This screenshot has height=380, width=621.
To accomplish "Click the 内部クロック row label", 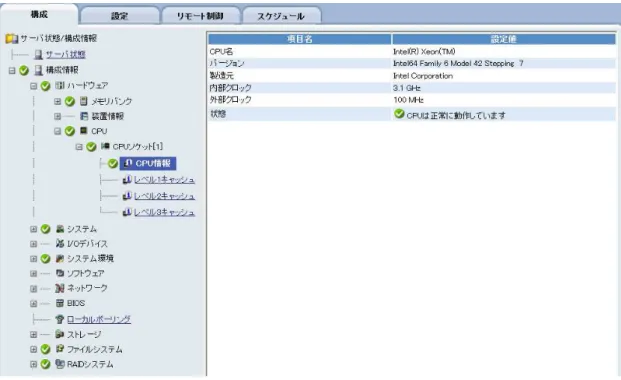I will [x=230, y=88].
